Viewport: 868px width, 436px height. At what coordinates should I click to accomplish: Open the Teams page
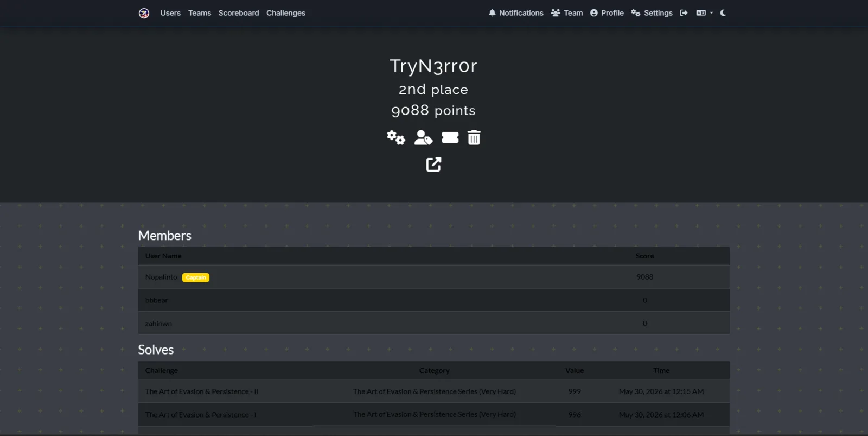tap(200, 13)
